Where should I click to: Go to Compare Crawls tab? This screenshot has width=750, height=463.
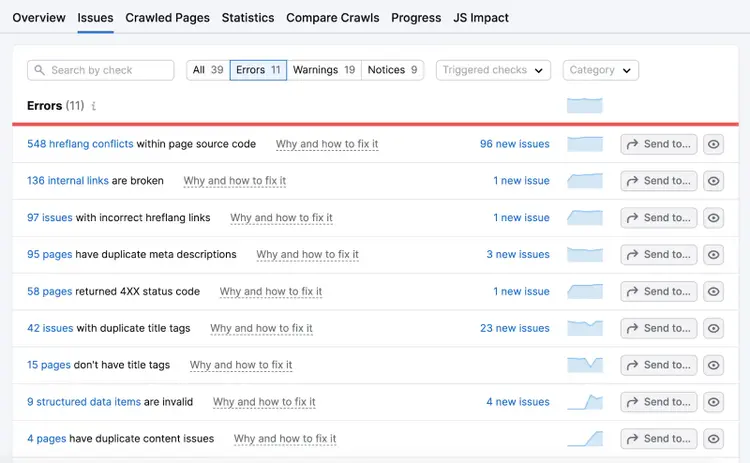click(x=332, y=18)
